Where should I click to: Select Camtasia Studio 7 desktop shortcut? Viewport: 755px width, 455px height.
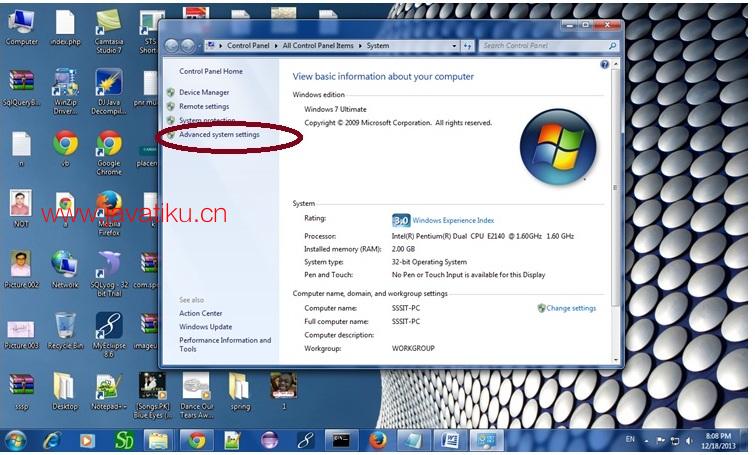click(109, 31)
